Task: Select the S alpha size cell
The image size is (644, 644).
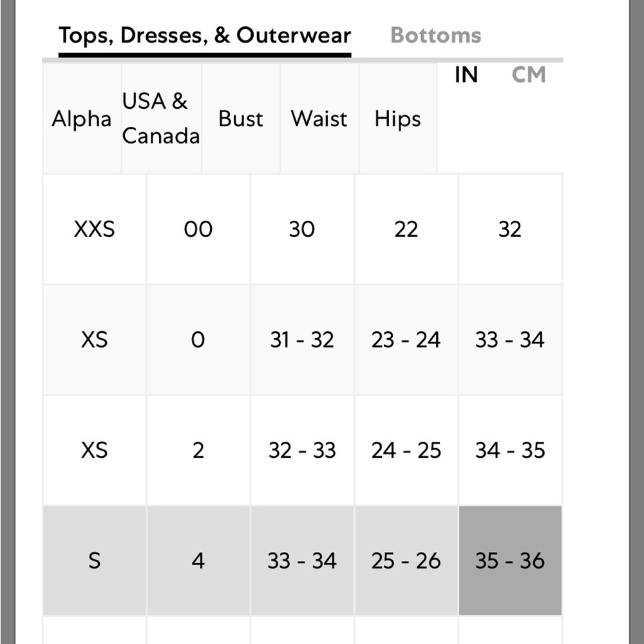Action: point(95,561)
